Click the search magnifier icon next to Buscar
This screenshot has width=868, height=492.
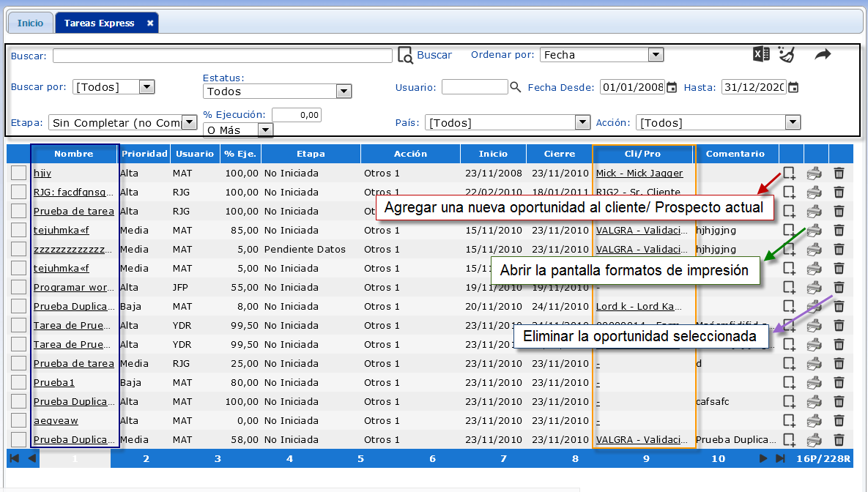tap(405, 56)
